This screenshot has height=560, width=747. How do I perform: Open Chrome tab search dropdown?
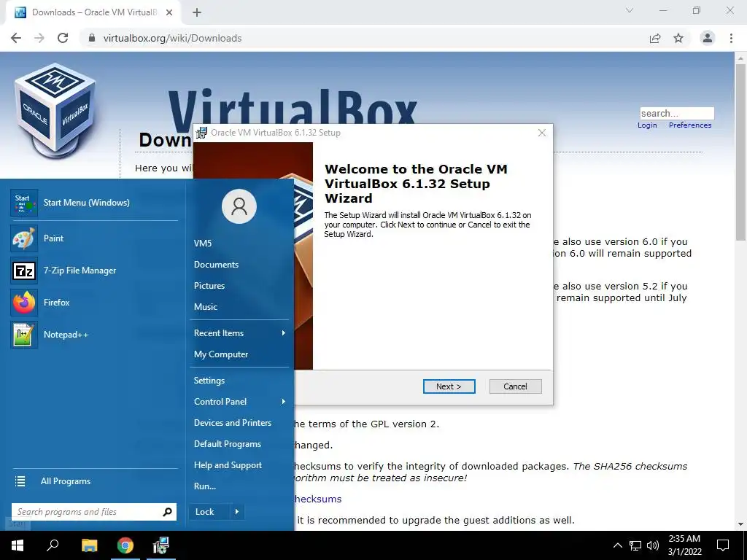[x=630, y=10]
